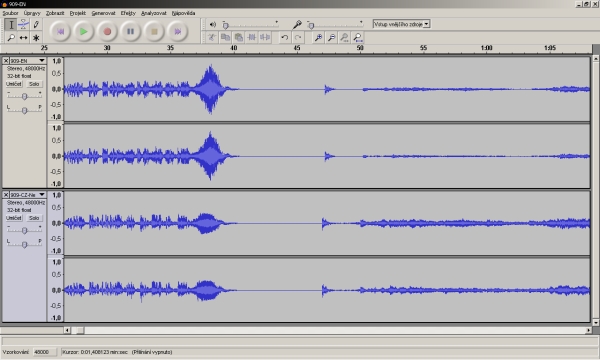Click the horizontal scrollbar left arrow
The width and height of the screenshot is (600, 360).
point(67,330)
